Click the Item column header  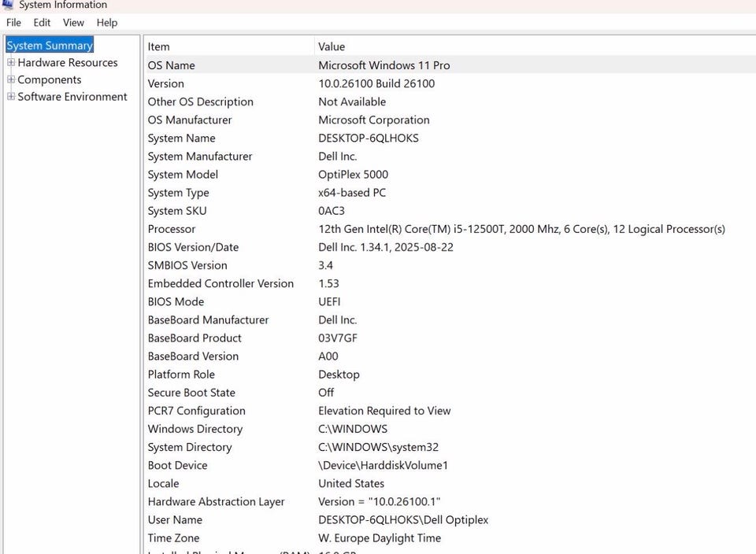[x=158, y=46]
